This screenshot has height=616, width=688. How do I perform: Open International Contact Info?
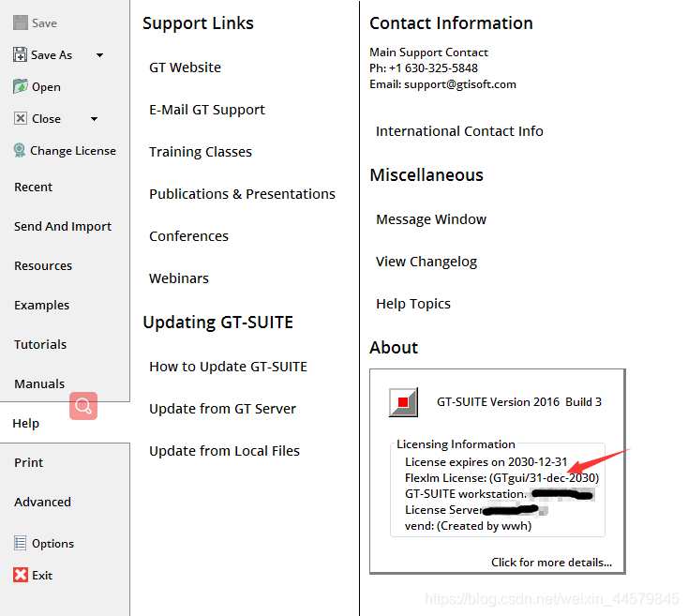tap(459, 131)
